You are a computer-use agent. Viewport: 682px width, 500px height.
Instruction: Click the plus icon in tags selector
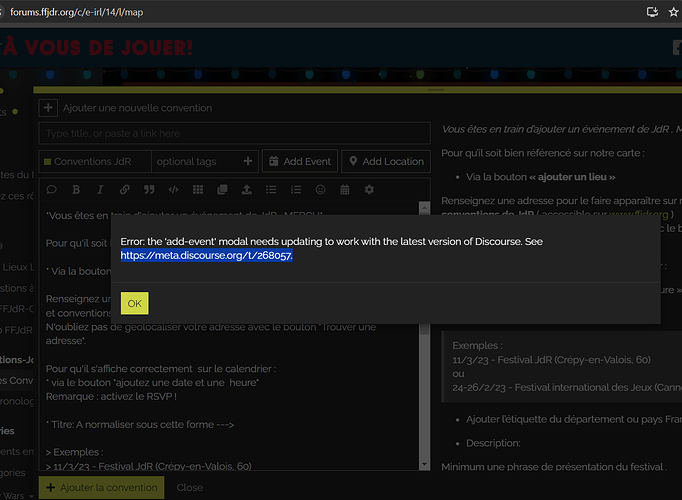click(x=248, y=161)
